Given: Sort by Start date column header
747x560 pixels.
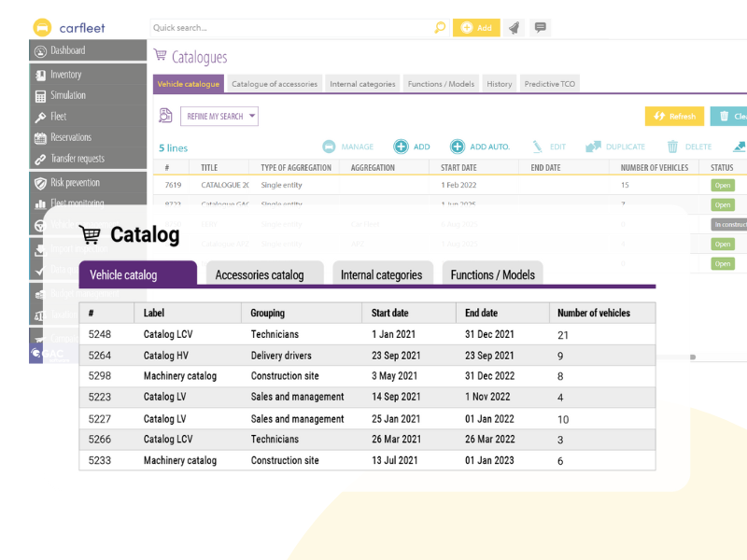Looking at the screenshot, I should click(x=394, y=313).
